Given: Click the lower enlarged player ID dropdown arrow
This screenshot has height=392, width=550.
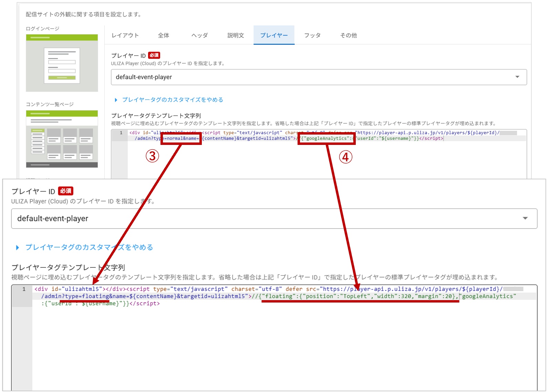Looking at the screenshot, I should point(525,219).
